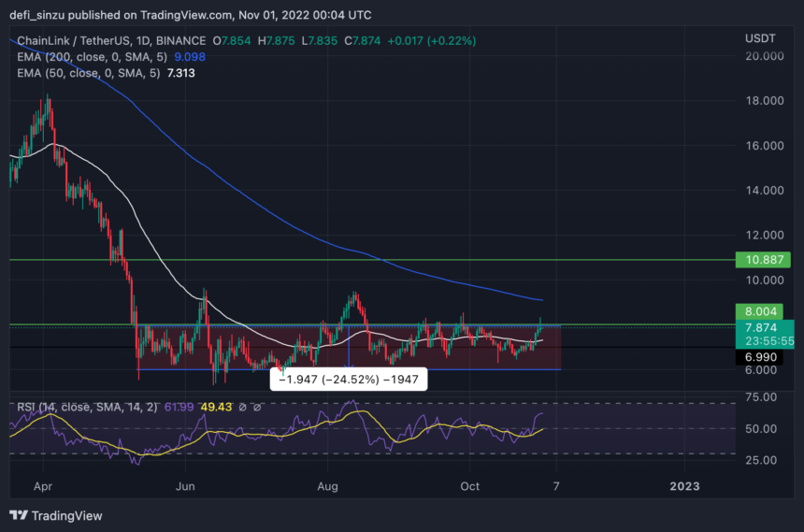Click the Aug marker on the time axis
804x532 pixels.
[x=327, y=485]
